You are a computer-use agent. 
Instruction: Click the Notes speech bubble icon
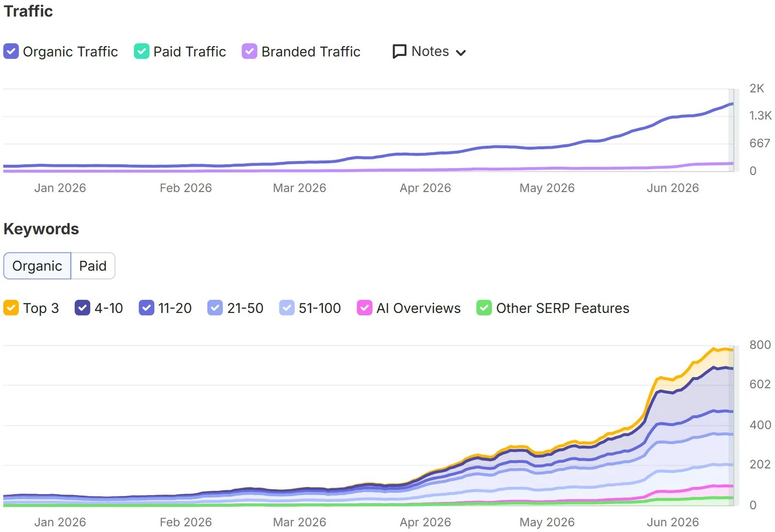pos(400,52)
